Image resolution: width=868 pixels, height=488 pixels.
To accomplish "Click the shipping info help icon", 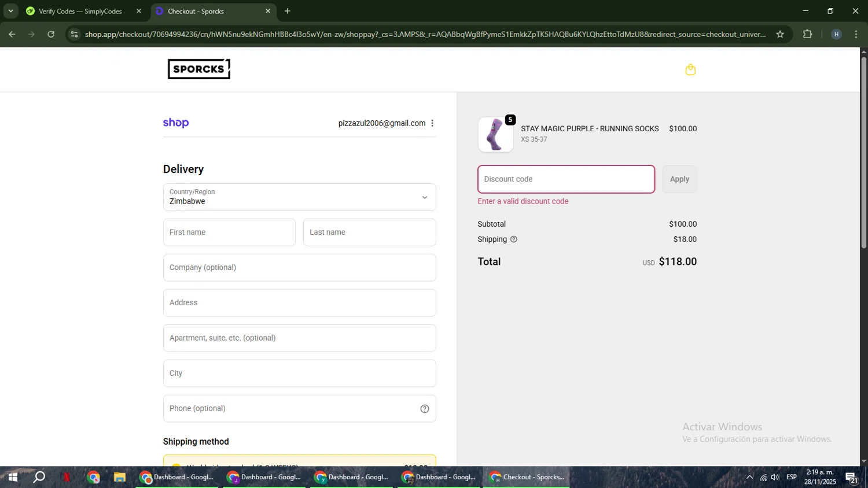I will tap(514, 239).
